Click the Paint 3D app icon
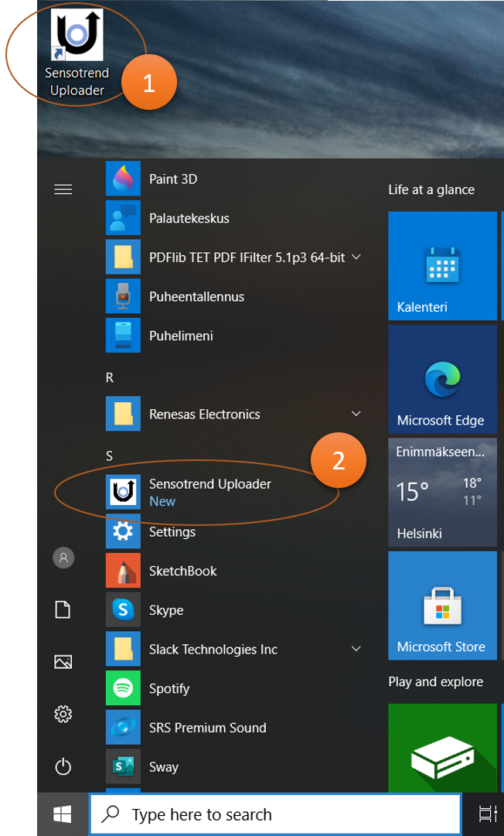The height and width of the screenshot is (836, 504). point(123,179)
